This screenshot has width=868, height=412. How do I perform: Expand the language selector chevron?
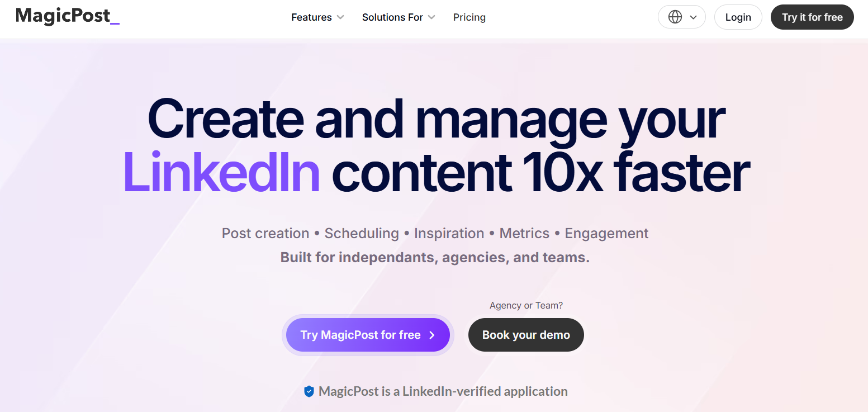click(694, 17)
